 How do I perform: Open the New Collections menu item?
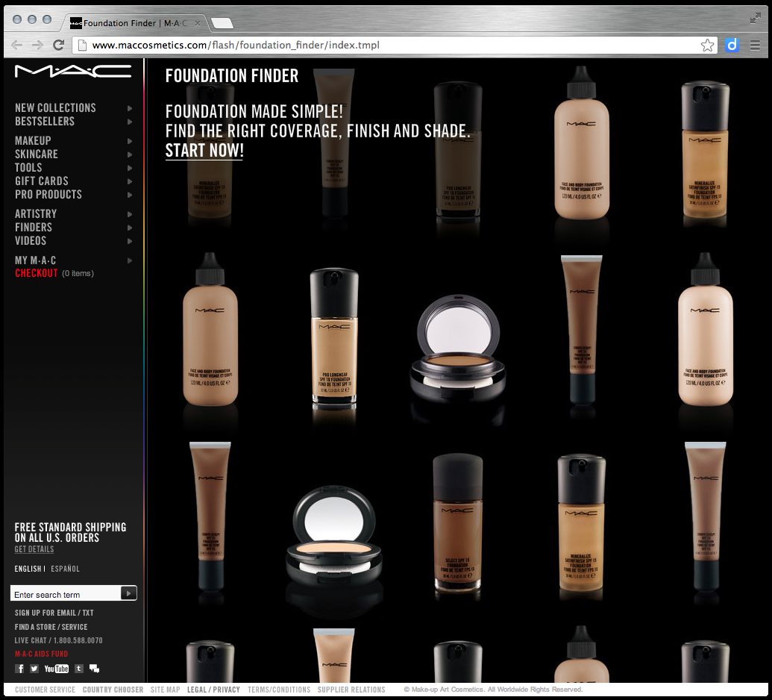[55, 108]
